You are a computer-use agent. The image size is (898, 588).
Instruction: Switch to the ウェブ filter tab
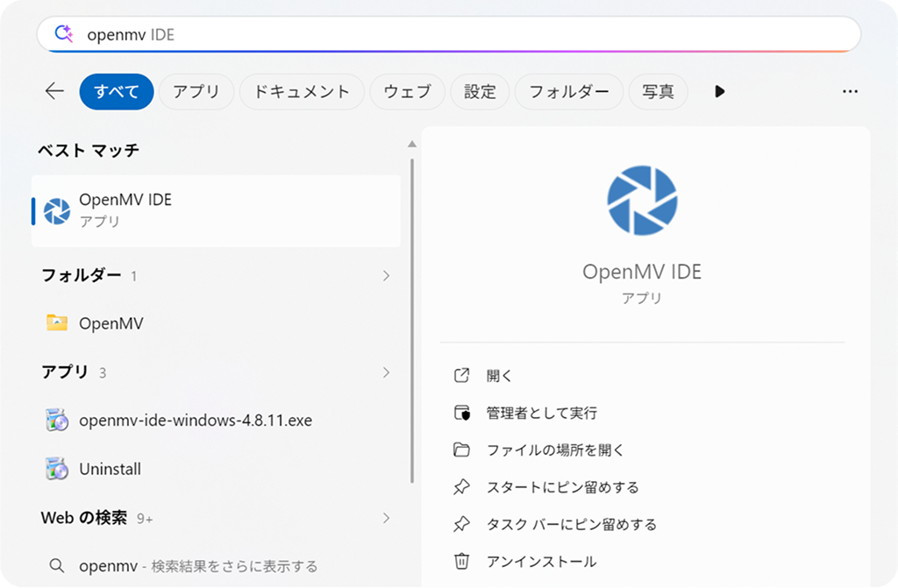pos(407,92)
